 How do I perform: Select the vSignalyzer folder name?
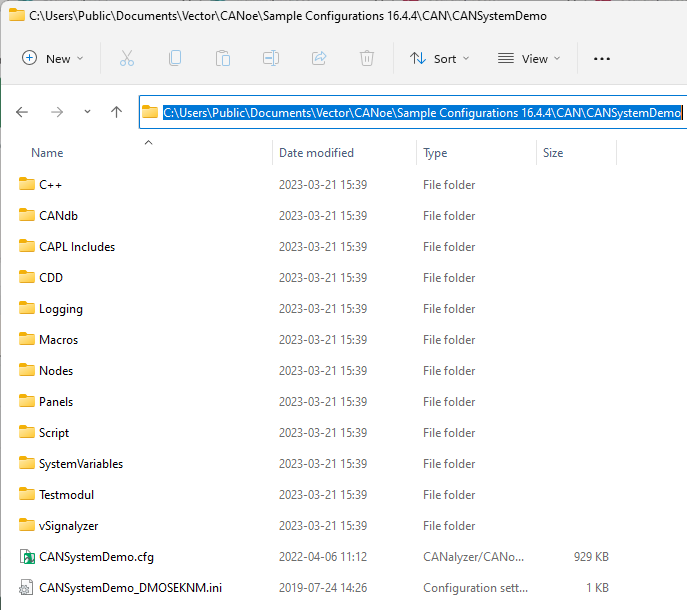[x=69, y=526]
